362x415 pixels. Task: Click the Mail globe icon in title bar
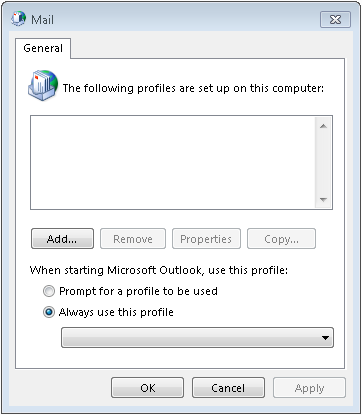pyautogui.click(x=18, y=19)
